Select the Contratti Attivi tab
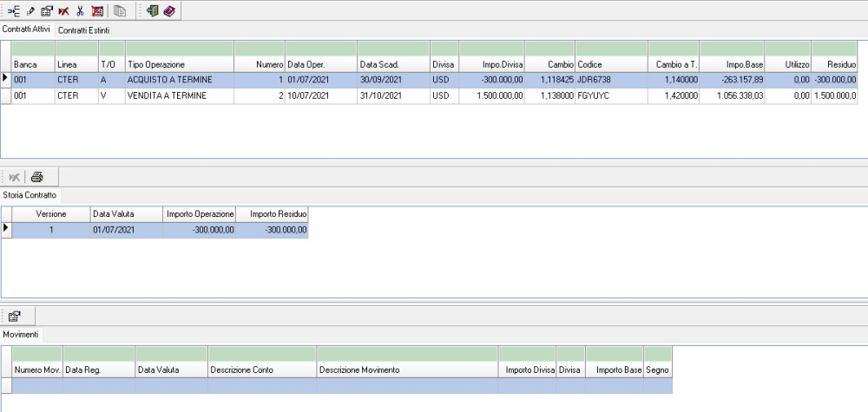This screenshot has height=412, width=868. [28, 30]
